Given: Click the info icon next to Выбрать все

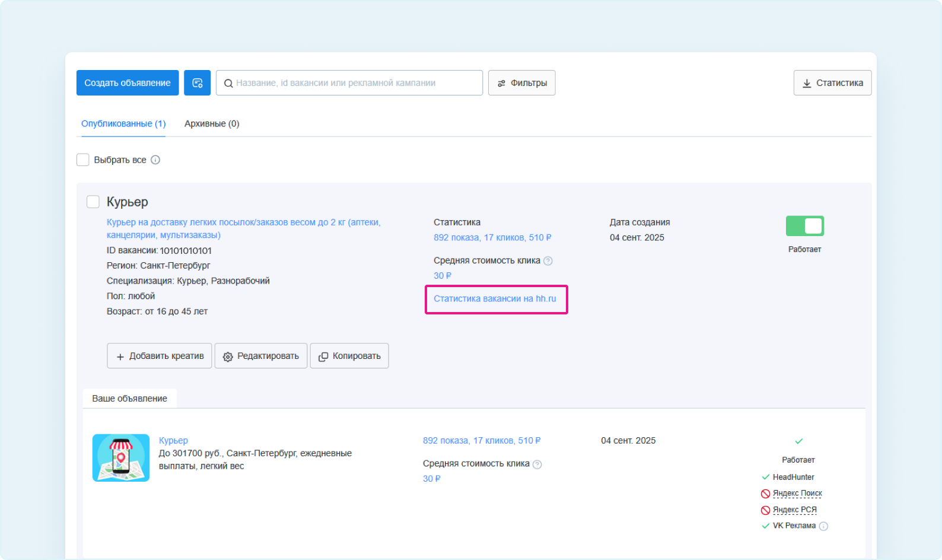Looking at the screenshot, I should (155, 160).
